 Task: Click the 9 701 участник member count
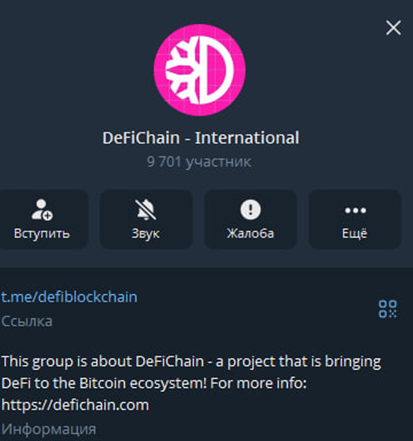pos(199,162)
